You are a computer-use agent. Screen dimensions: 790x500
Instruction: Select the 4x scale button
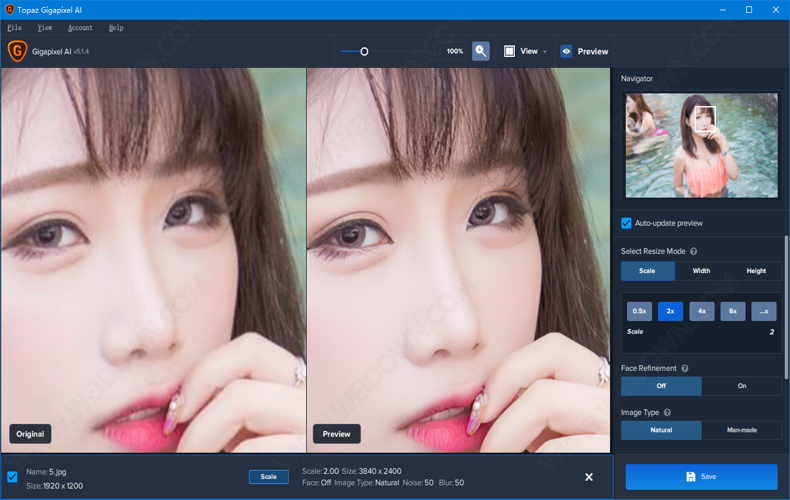702,311
